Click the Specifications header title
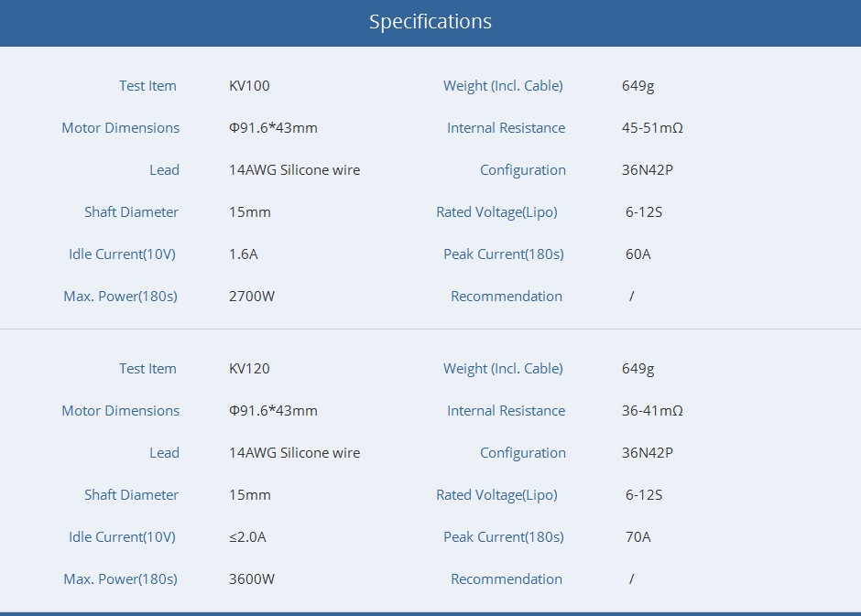This screenshot has width=861, height=616. [x=430, y=22]
